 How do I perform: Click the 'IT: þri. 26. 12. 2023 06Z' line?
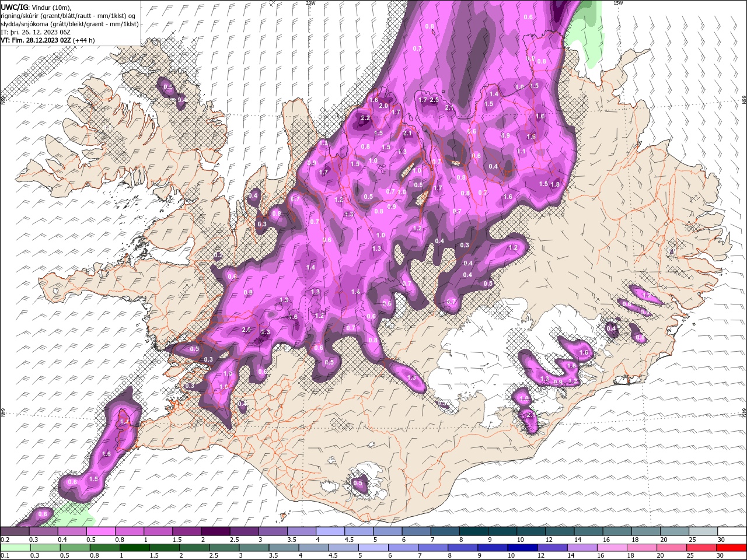(x=36, y=32)
